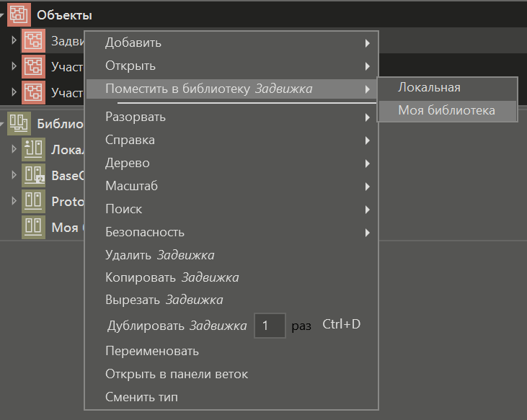The width and height of the screenshot is (527, 420).
Task: Click the Локальная library icon in tree
Action: pyautogui.click(x=33, y=150)
